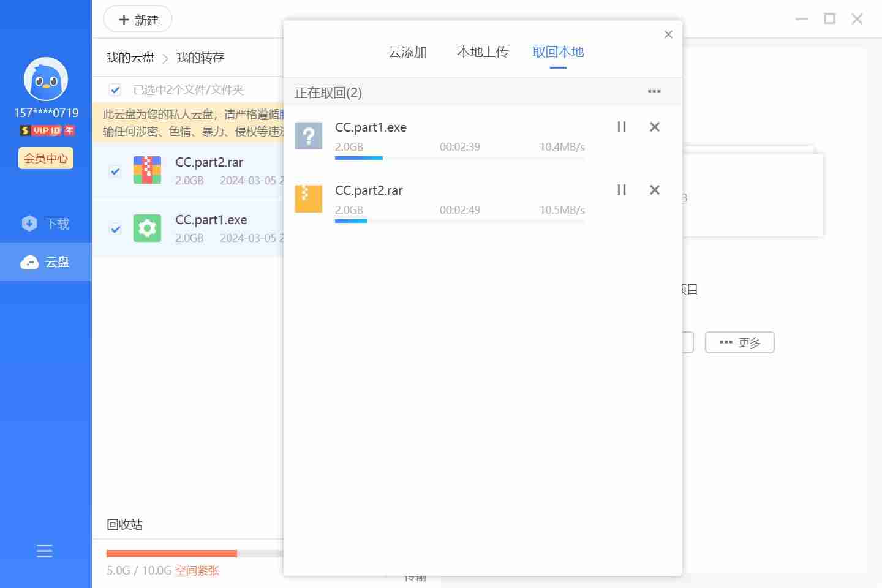Go to 下载 in the sidebar

coord(46,224)
